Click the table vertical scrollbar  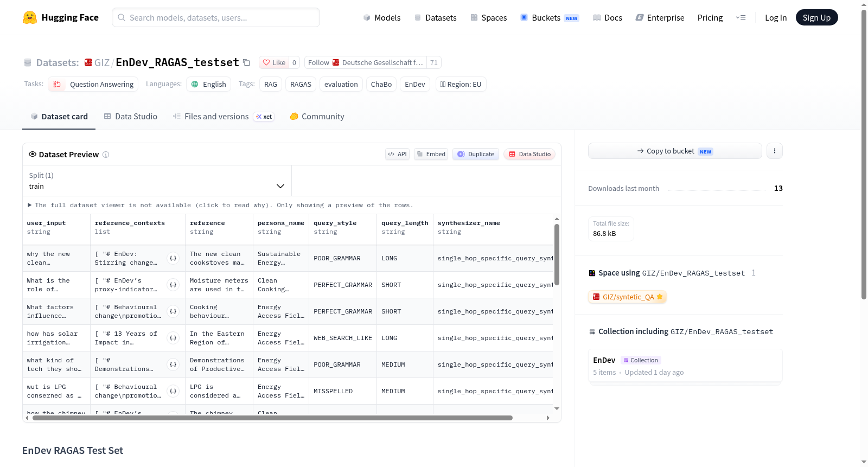(557, 254)
